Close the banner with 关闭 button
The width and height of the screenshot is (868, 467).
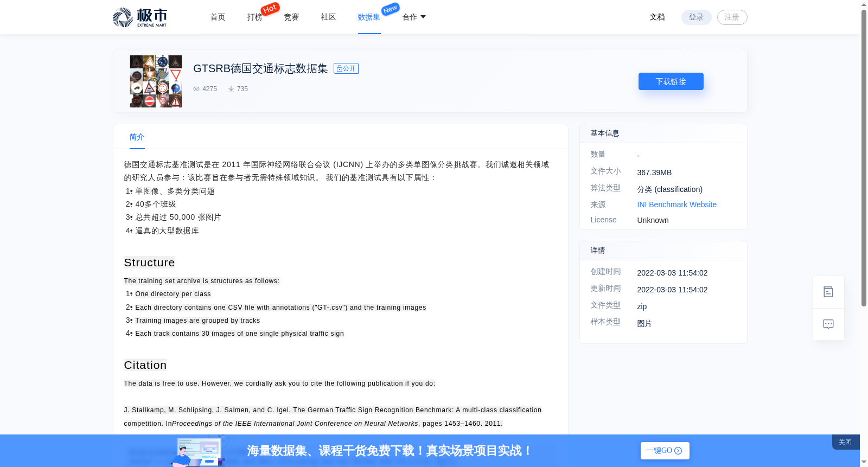click(x=845, y=442)
